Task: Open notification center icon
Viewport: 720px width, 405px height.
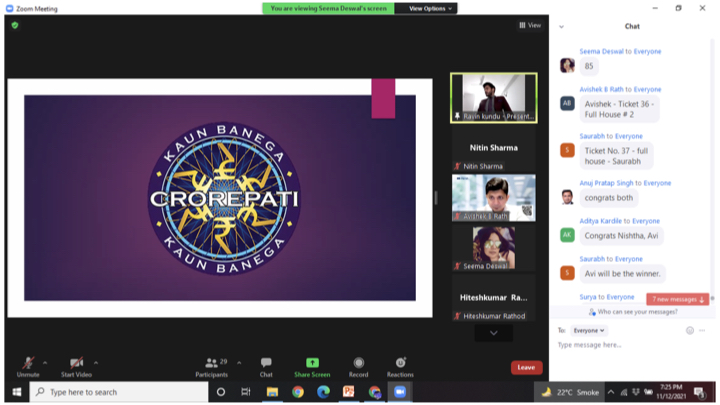Action: pyautogui.click(x=699, y=392)
